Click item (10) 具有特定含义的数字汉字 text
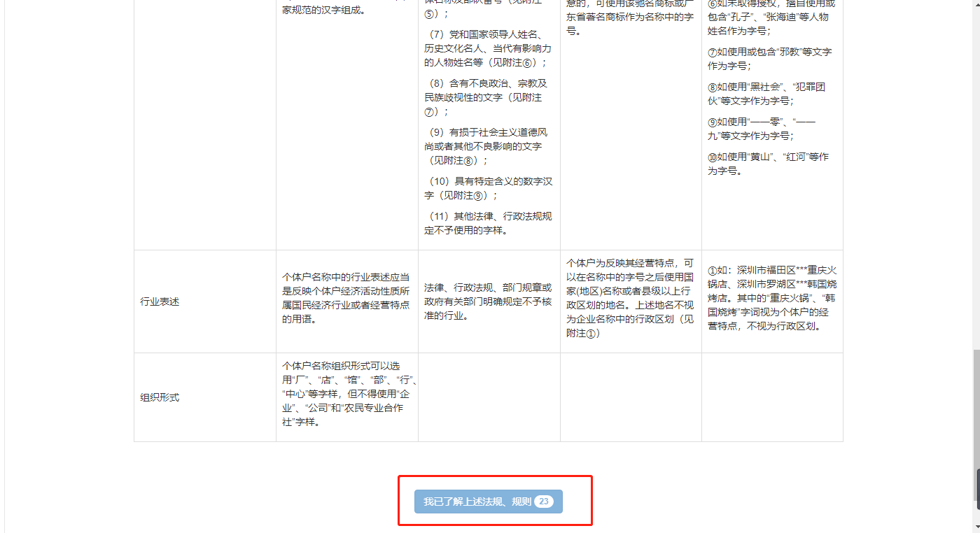This screenshot has width=980, height=533. pos(489,188)
